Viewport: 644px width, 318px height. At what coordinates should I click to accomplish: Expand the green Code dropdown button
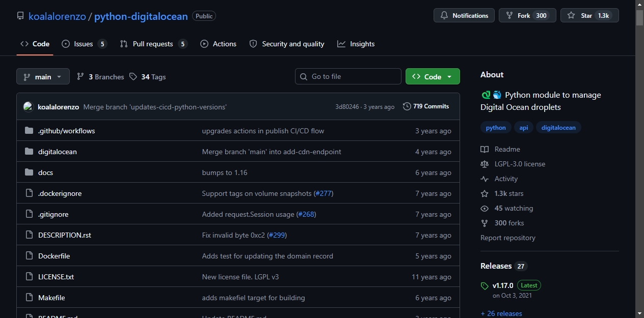(x=433, y=76)
